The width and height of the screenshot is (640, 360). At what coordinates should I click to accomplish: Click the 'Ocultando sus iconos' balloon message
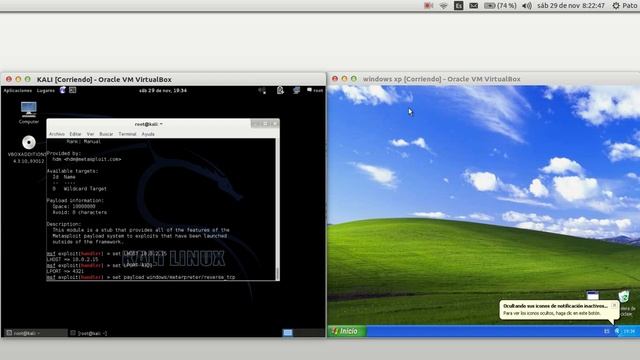(555, 306)
